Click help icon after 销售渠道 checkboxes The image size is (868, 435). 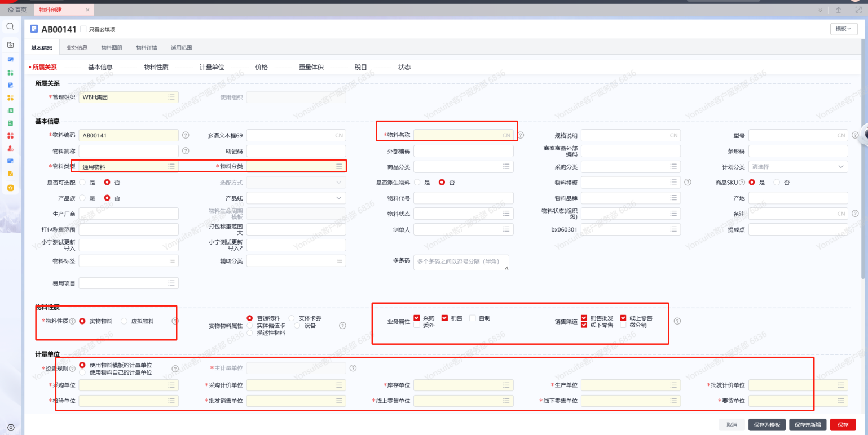pos(677,321)
